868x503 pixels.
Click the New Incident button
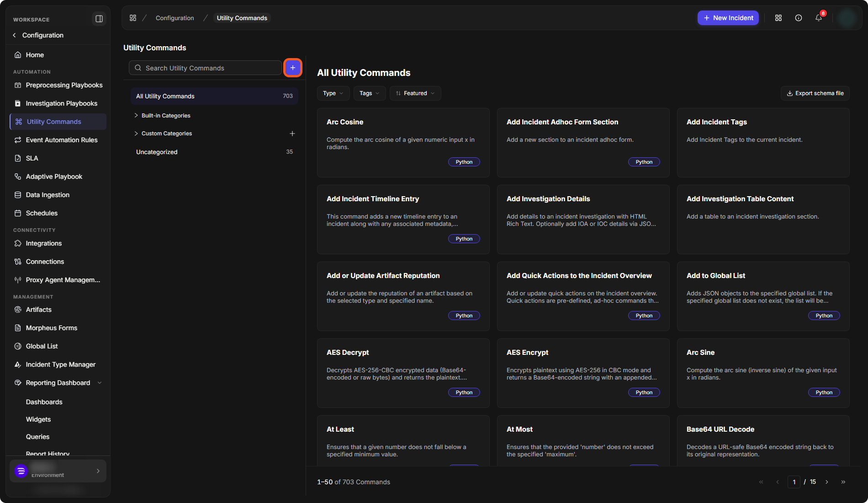point(728,18)
